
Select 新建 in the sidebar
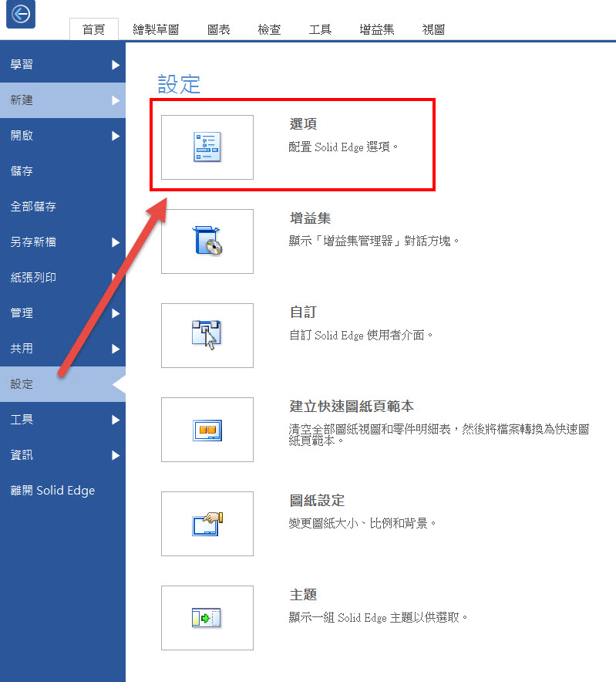[x=62, y=100]
